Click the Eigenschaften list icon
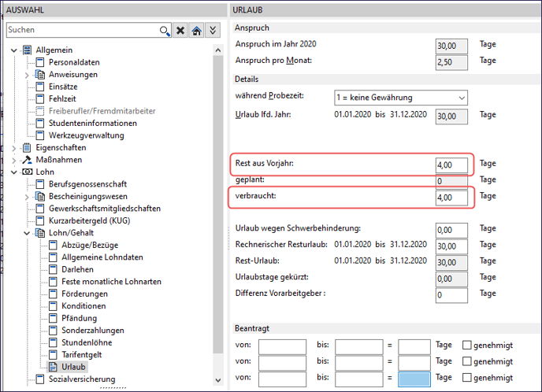The height and width of the screenshot is (392, 542). 27,147
